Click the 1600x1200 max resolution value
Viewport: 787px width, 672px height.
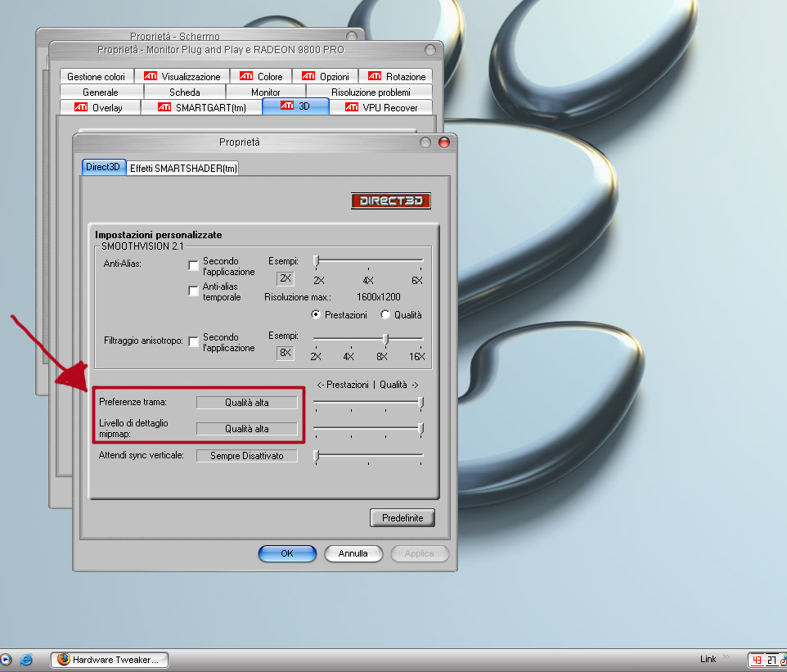[x=379, y=297]
